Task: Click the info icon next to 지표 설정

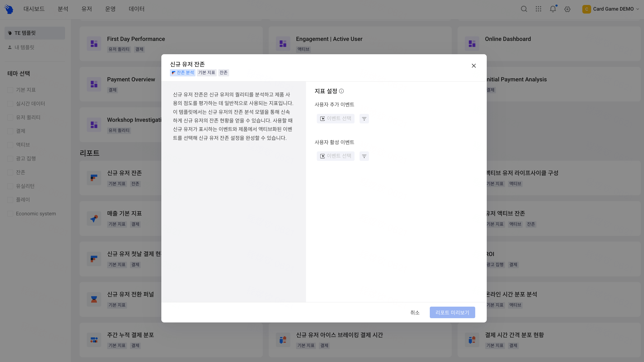Action: coord(341,91)
